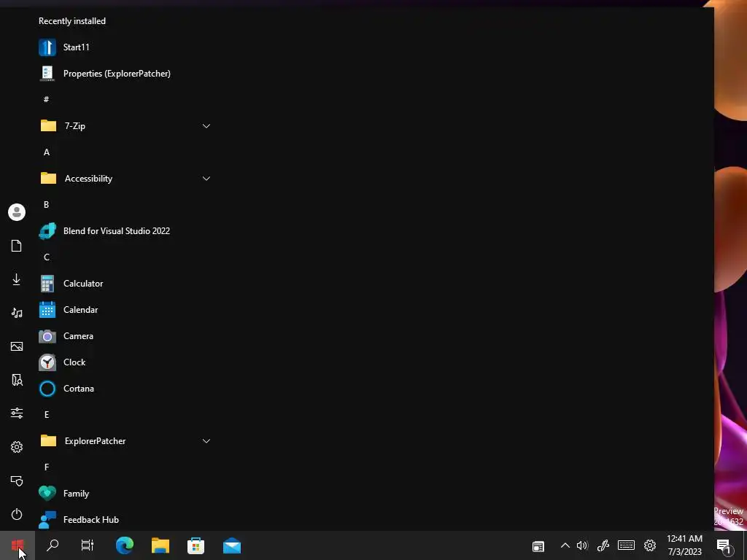The height and width of the screenshot is (560, 747).
Task: Open the 12:41 AM clock and date
Action: click(684, 545)
